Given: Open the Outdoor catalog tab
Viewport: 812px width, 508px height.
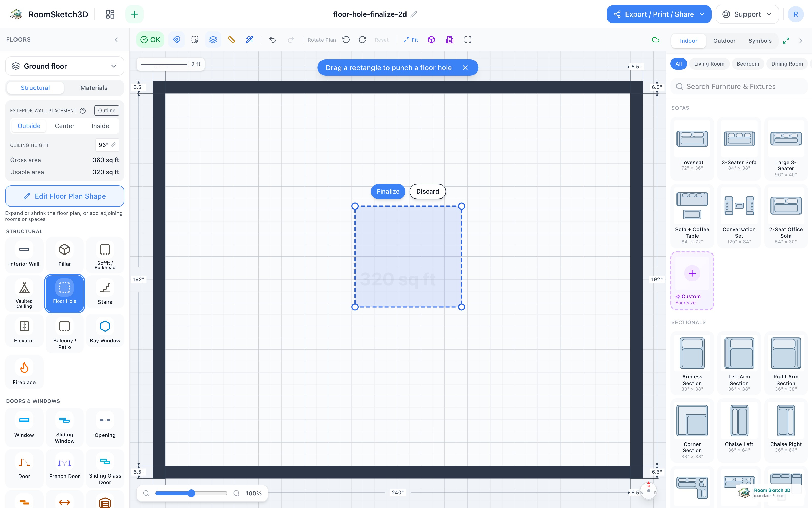Looking at the screenshot, I should click(x=724, y=41).
